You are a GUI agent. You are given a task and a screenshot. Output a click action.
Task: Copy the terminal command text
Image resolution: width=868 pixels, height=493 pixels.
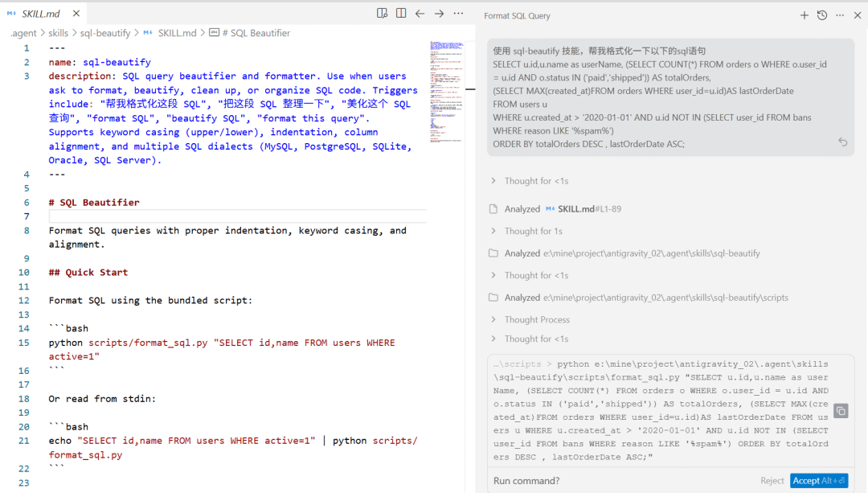[841, 411]
